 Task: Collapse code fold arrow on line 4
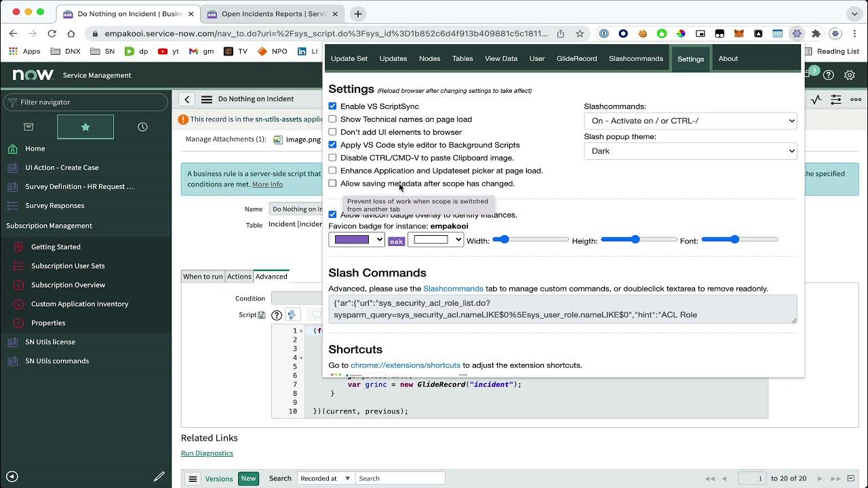[302, 357]
